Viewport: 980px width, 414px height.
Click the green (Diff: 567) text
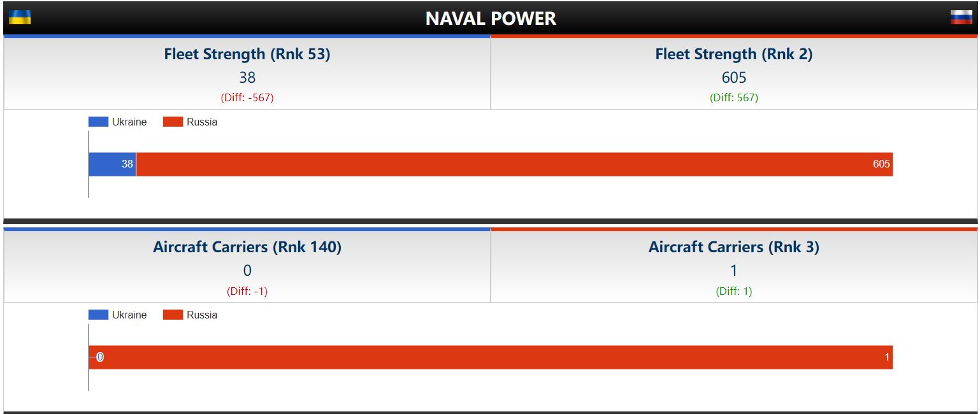[734, 98]
